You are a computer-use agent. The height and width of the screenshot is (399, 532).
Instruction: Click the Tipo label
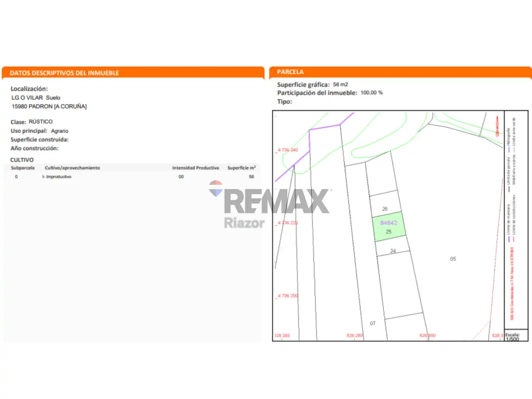(x=285, y=102)
